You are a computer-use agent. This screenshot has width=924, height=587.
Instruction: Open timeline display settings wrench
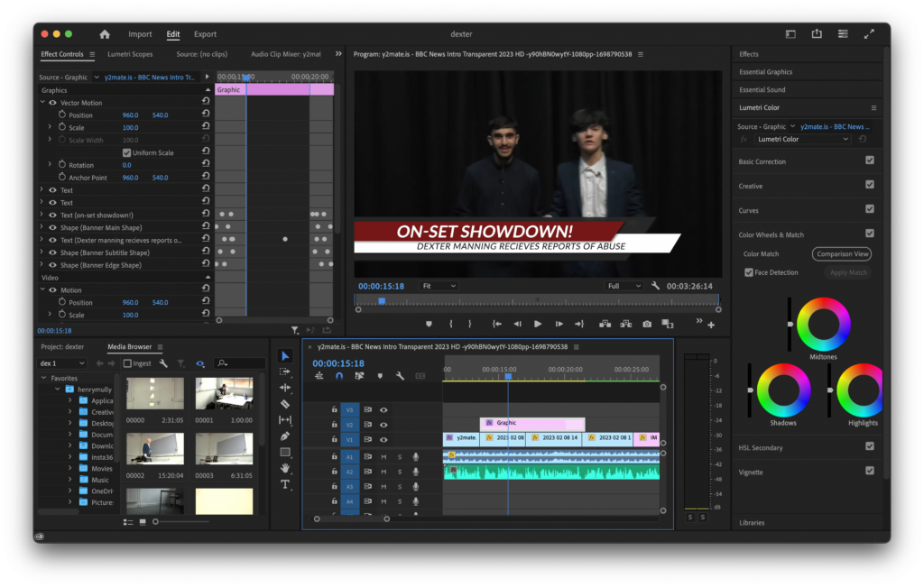(x=400, y=376)
